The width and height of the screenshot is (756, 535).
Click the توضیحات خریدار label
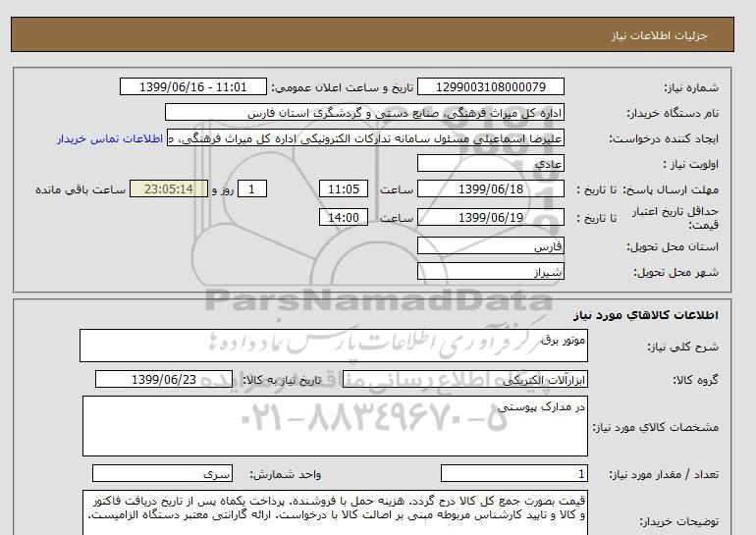point(678,521)
